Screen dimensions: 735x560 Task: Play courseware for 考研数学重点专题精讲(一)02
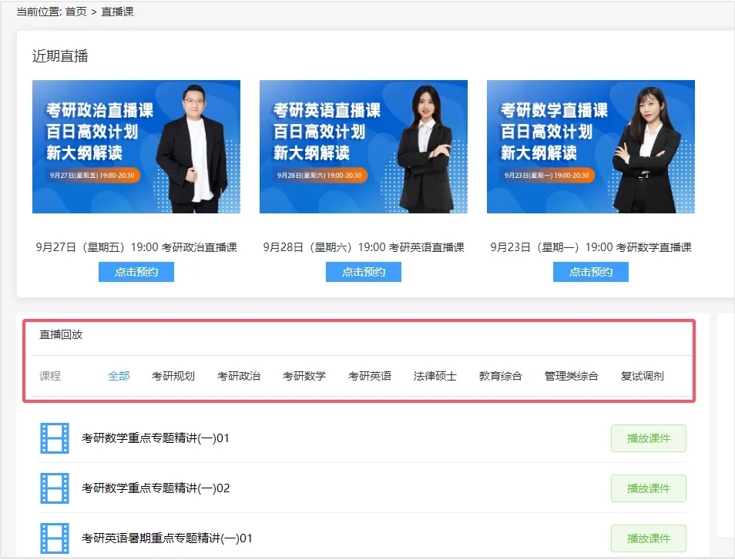[648, 488]
